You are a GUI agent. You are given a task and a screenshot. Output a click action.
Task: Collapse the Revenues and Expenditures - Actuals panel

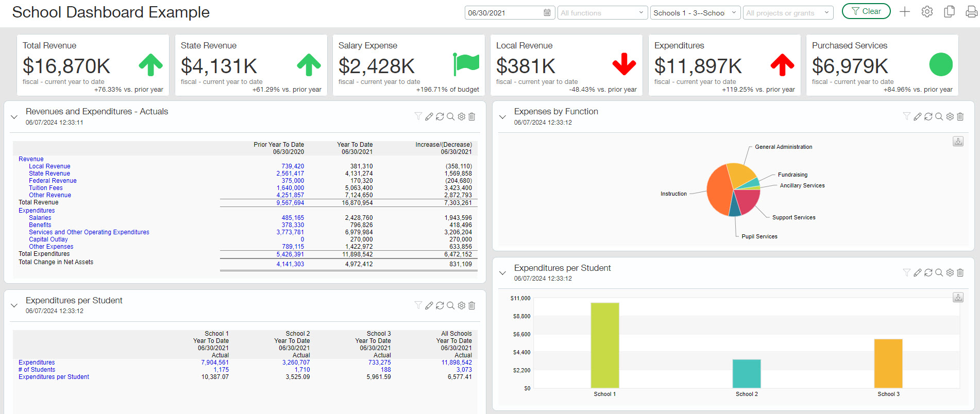14,117
